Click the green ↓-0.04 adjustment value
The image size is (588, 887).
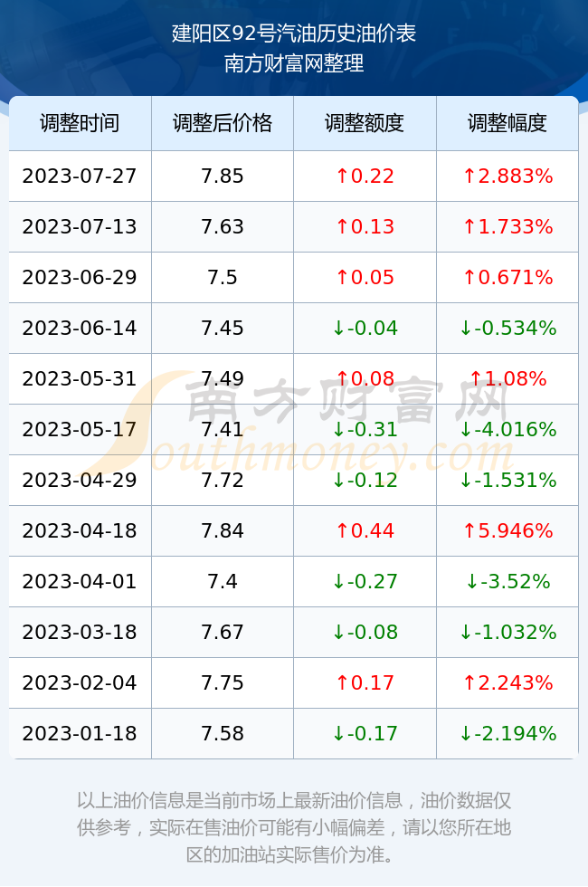[x=365, y=328]
